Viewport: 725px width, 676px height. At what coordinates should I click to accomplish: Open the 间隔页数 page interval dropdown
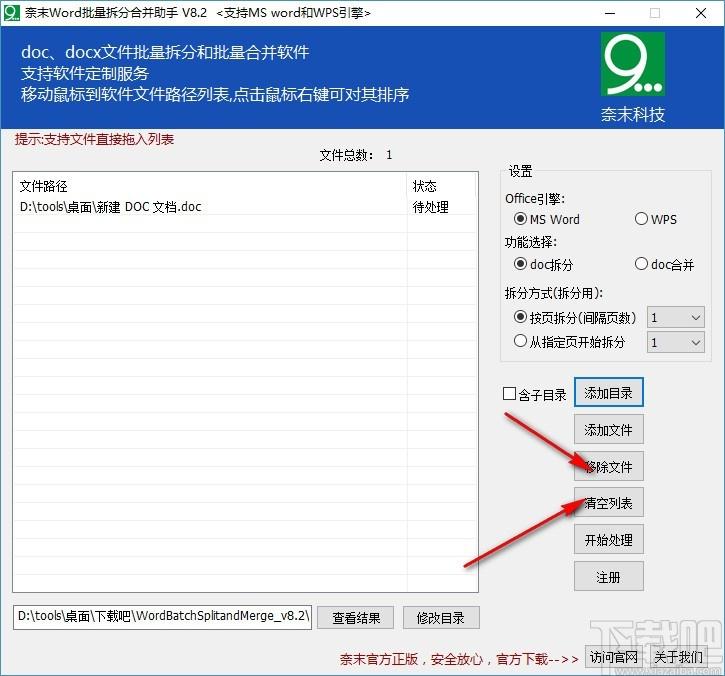[x=676, y=318]
